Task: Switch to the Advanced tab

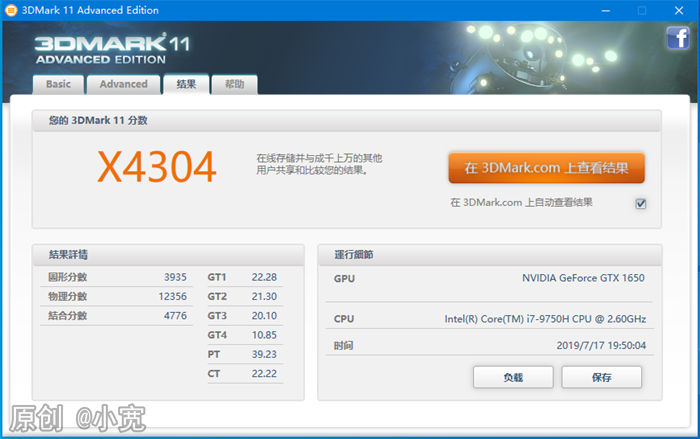Action: point(124,84)
